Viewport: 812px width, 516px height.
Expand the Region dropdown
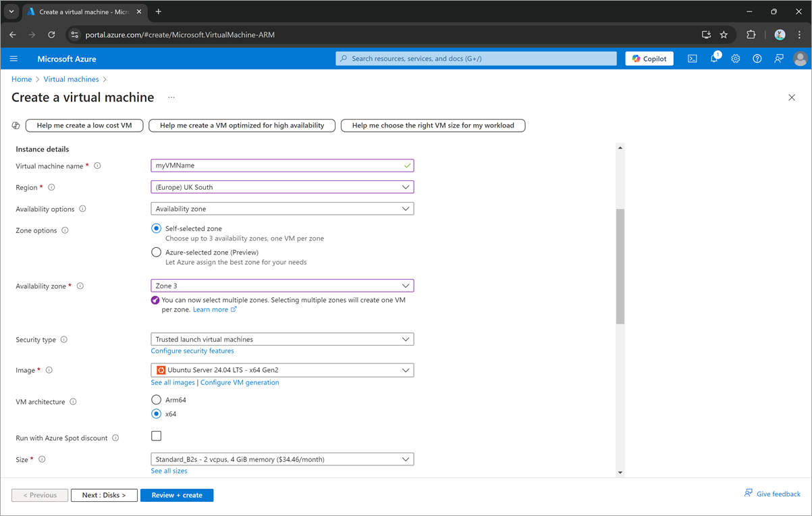coord(282,187)
